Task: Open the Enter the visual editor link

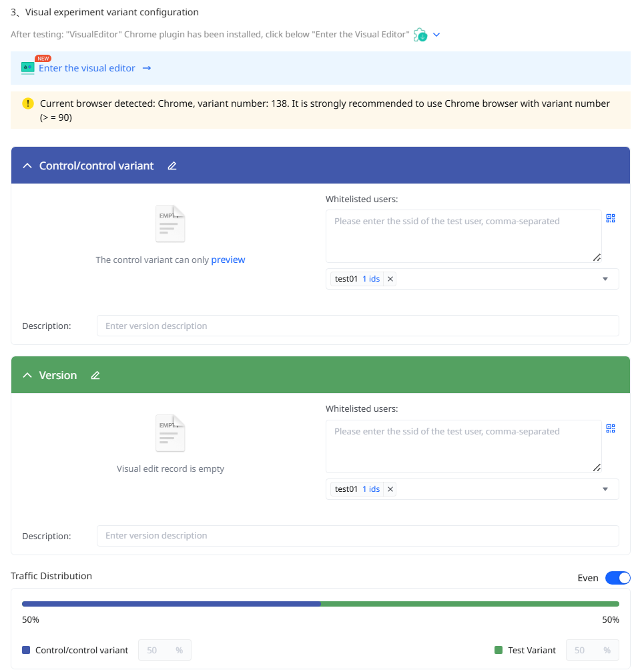Action: [x=87, y=68]
